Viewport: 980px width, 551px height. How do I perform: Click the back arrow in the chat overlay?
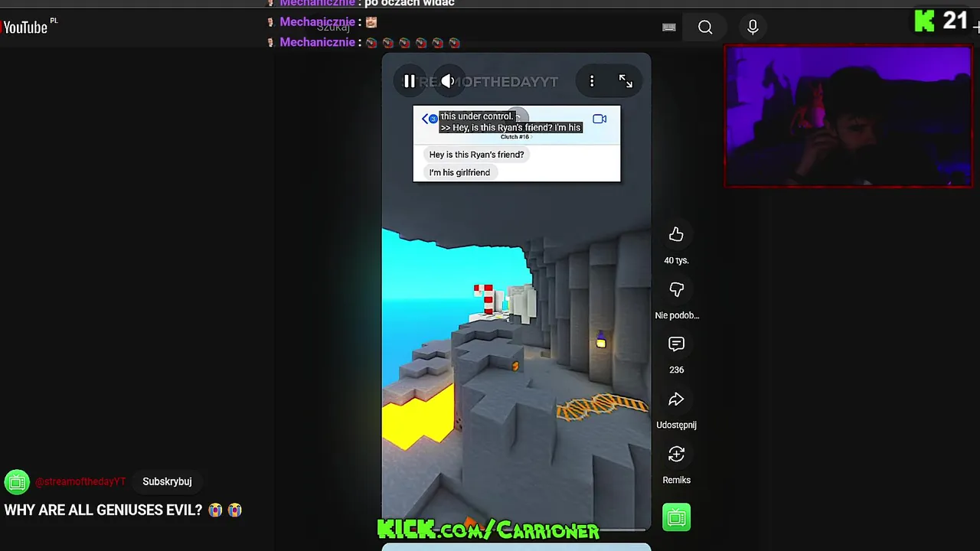(426, 119)
